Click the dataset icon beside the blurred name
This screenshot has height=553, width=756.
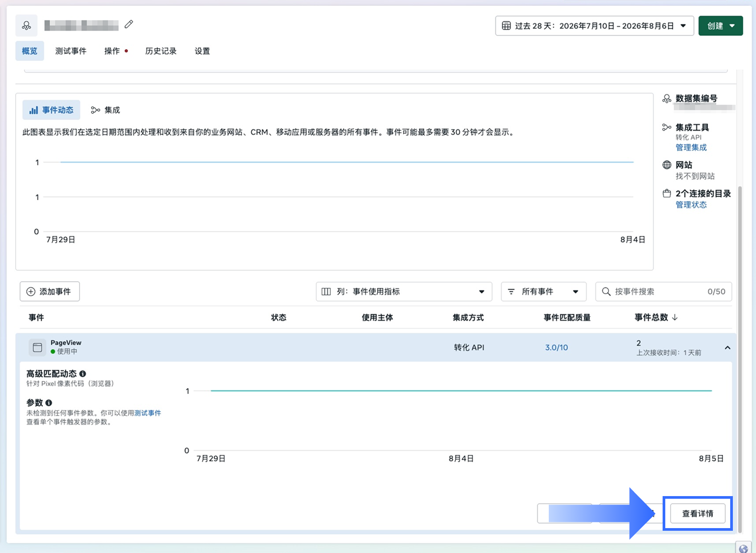pos(26,25)
